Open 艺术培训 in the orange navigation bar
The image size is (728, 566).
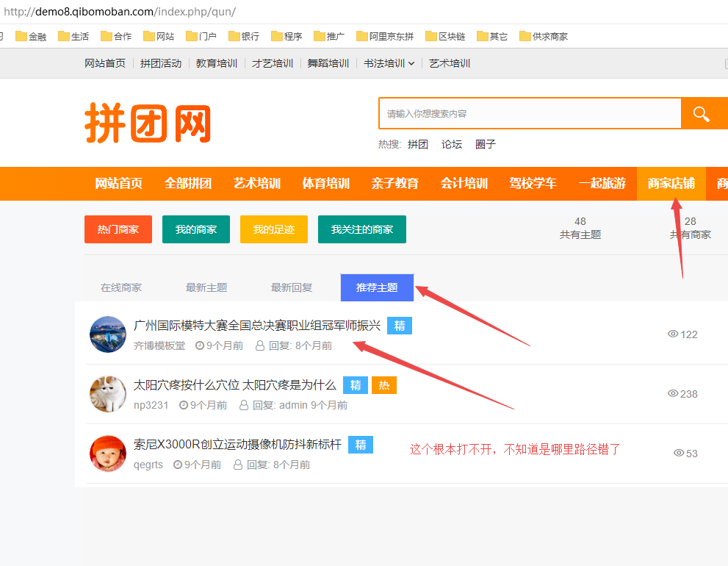(x=257, y=184)
